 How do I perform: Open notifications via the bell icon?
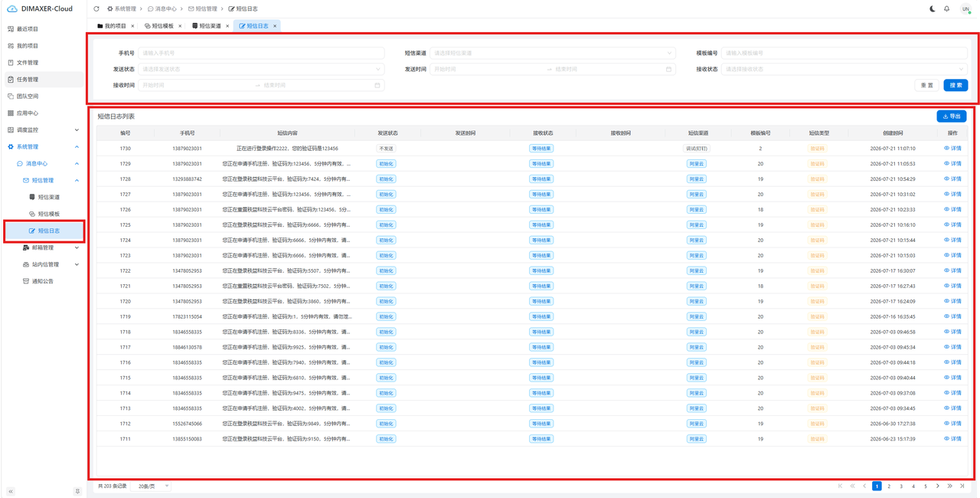click(946, 9)
